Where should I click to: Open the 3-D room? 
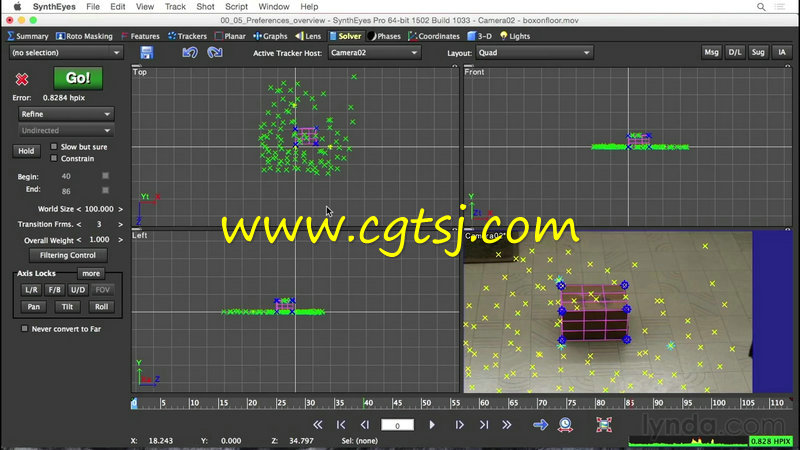pyautogui.click(x=480, y=36)
